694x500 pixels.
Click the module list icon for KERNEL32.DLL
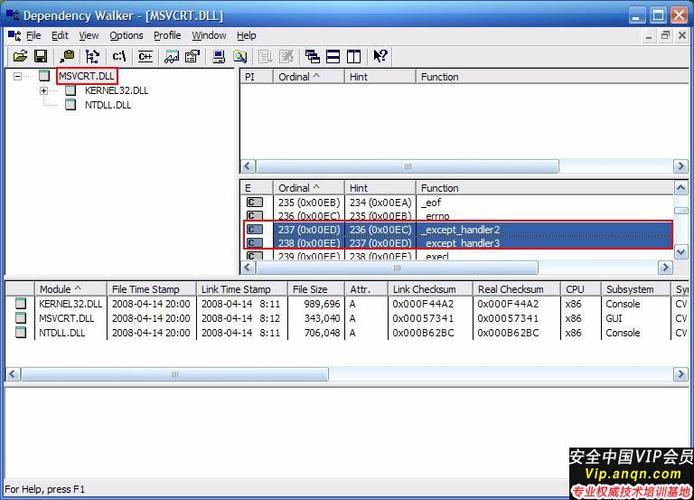point(20,304)
